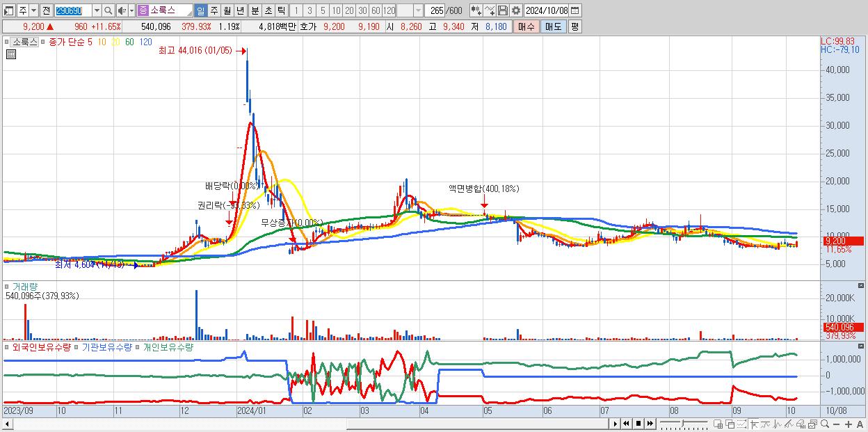This screenshot has height=432, width=868.
Task: Toggle the 거래량 volume panel marker
Action: coord(8,286)
